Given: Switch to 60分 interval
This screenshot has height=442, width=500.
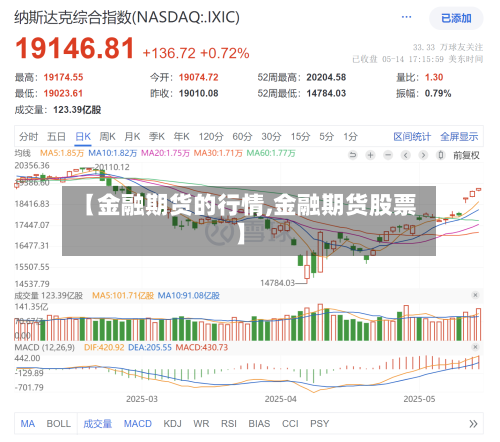Looking at the screenshot, I should (x=242, y=136).
